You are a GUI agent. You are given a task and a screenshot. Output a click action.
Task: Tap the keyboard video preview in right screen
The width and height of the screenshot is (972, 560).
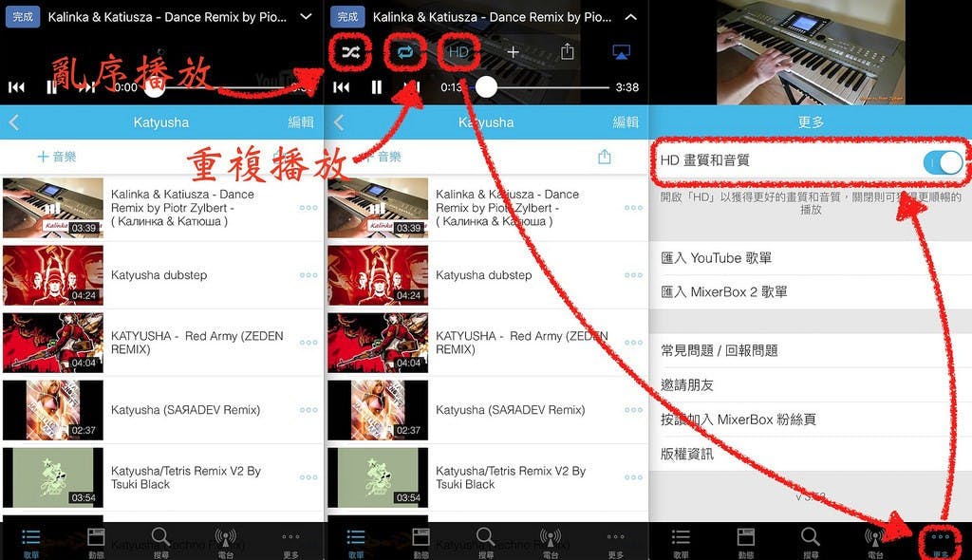(x=811, y=52)
